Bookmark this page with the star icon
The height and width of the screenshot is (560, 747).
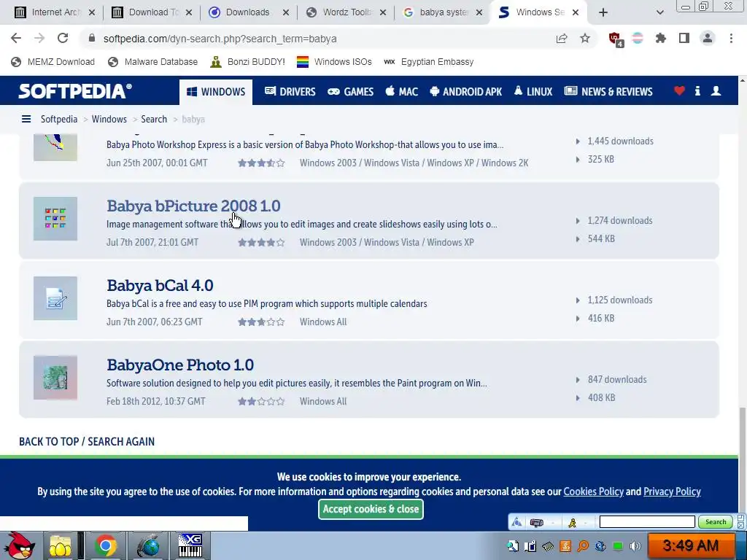click(x=585, y=39)
